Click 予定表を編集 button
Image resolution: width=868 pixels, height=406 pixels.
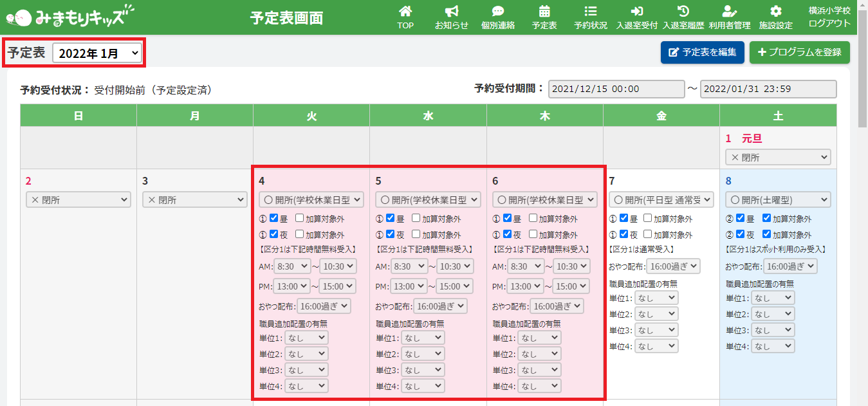pyautogui.click(x=702, y=52)
